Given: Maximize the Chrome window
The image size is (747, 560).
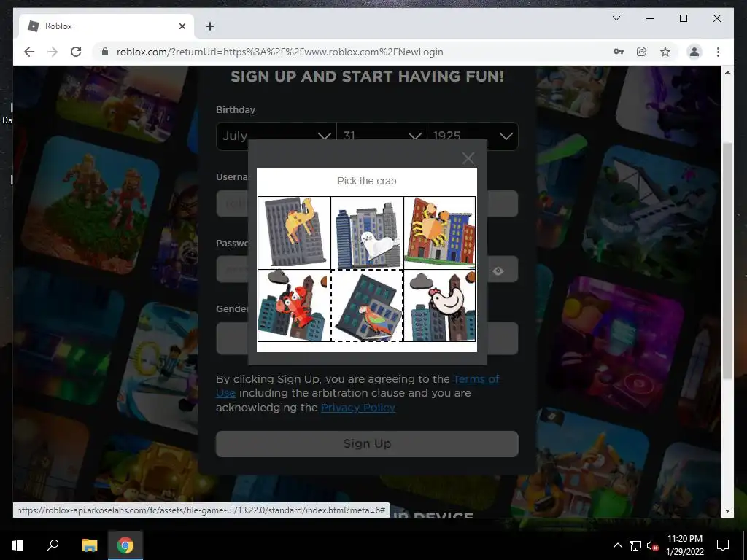Looking at the screenshot, I should pos(683,18).
